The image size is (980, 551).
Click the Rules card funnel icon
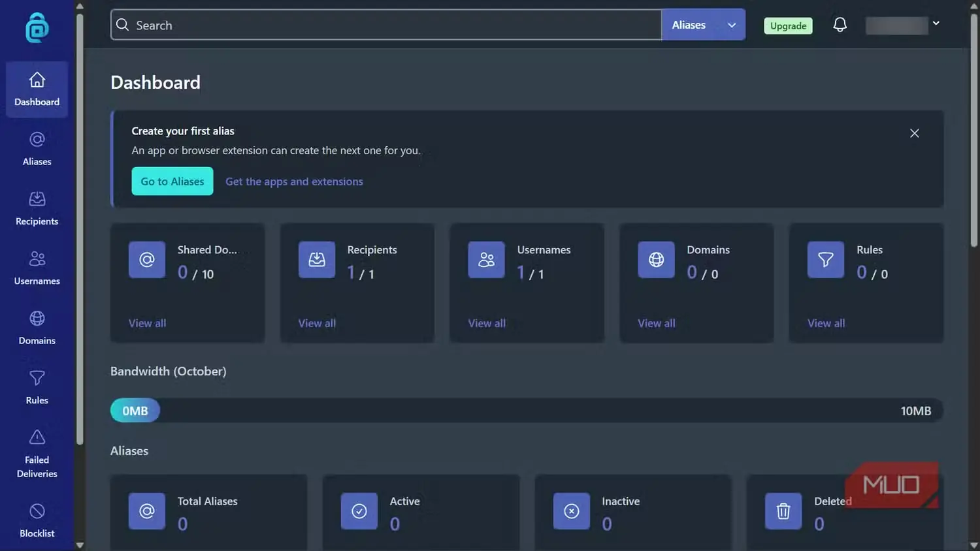click(x=826, y=260)
